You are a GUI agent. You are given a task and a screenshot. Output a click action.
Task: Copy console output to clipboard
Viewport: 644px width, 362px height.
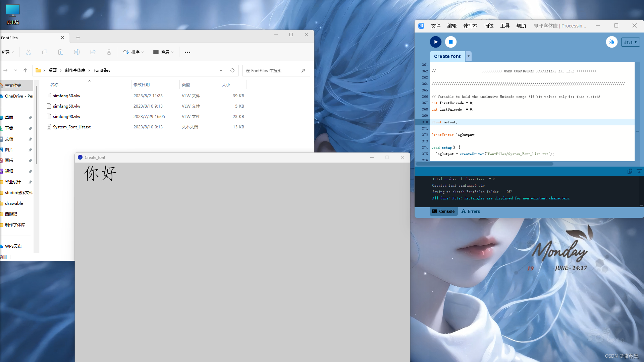630,171
